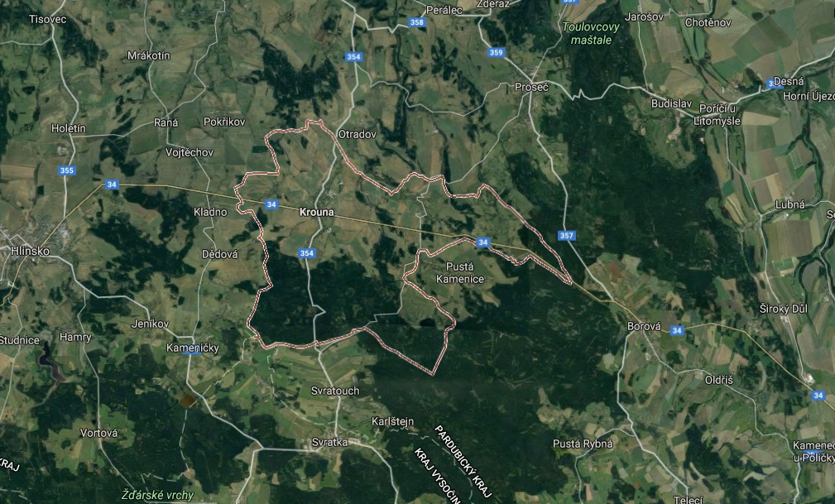835x504 pixels.
Task: Click the 354 shield near Otradov
Action: (353, 56)
